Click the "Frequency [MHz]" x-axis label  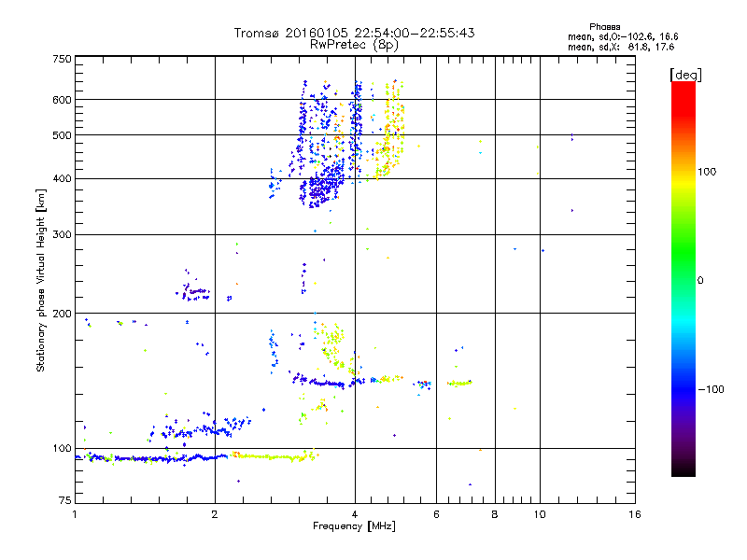tap(354, 526)
